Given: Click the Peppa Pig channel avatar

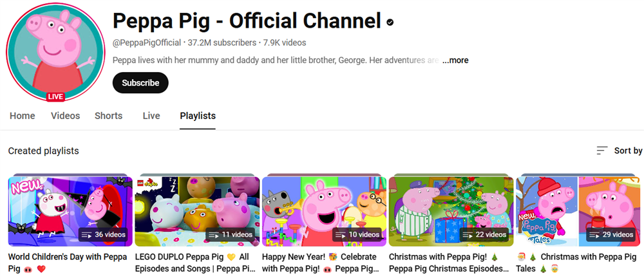Looking at the screenshot, I should [55, 51].
